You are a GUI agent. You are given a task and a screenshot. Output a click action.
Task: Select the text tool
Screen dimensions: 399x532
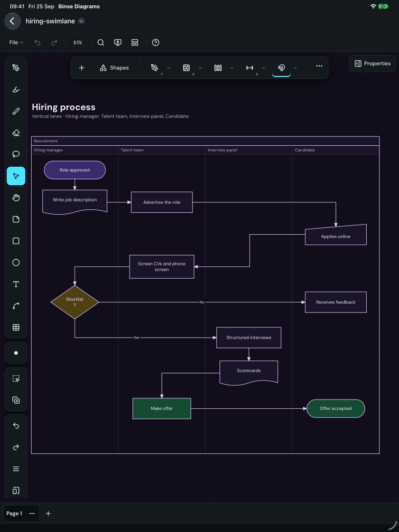(16, 284)
